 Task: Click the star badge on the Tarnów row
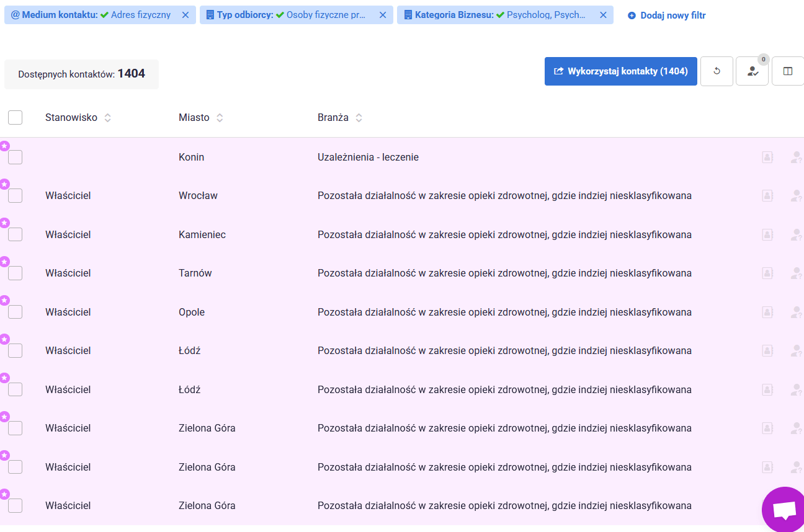[x=4, y=262]
